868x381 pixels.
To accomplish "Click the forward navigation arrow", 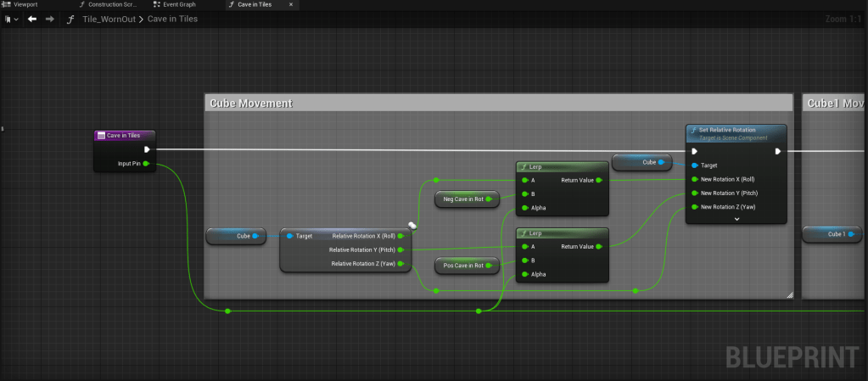I will coord(50,19).
